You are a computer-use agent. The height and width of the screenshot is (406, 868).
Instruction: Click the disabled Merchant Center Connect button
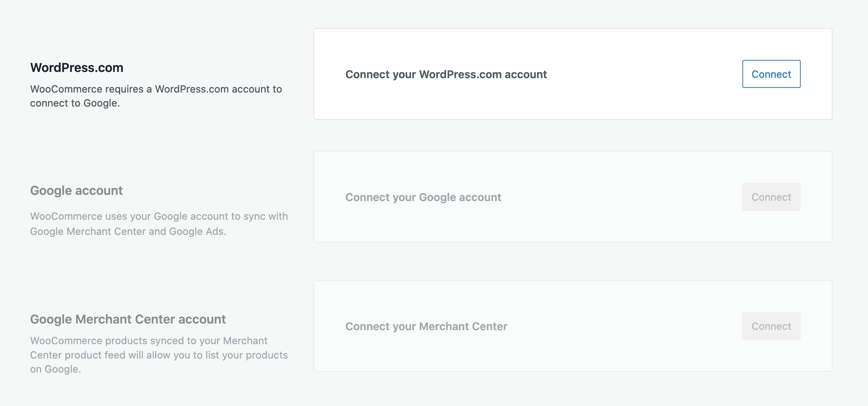[771, 326]
